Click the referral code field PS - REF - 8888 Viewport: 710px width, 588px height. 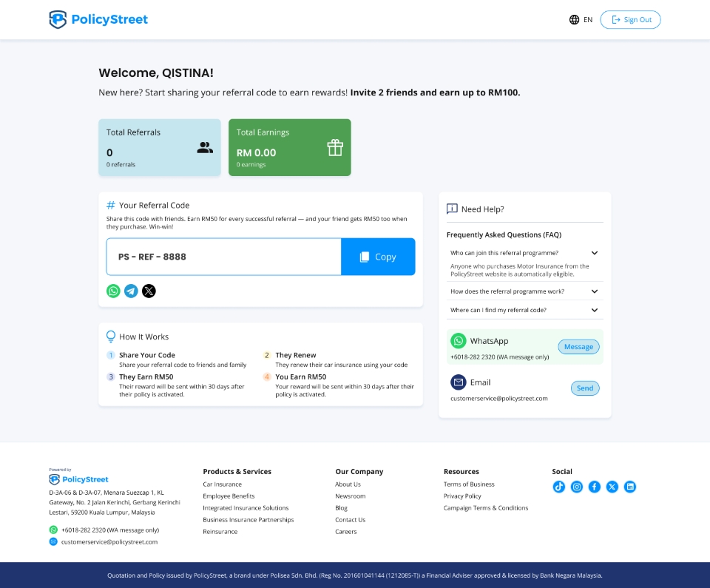coord(223,257)
